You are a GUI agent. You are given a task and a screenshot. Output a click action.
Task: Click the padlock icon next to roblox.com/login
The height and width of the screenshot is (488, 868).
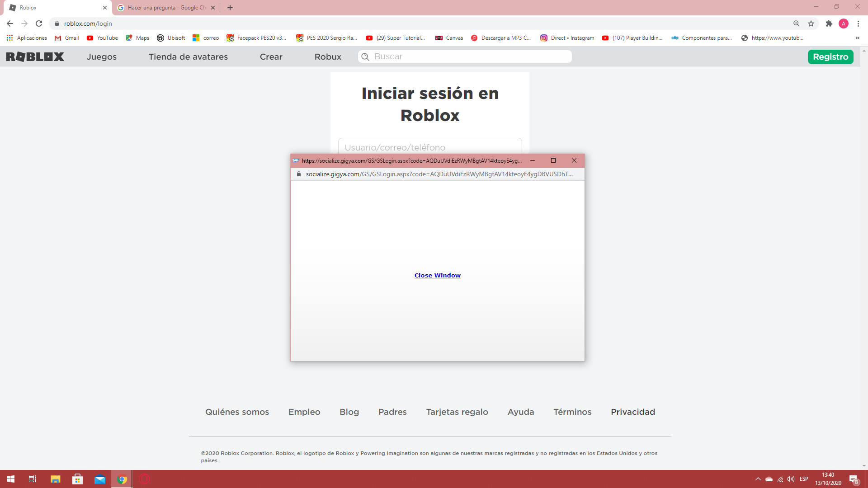[57, 23]
